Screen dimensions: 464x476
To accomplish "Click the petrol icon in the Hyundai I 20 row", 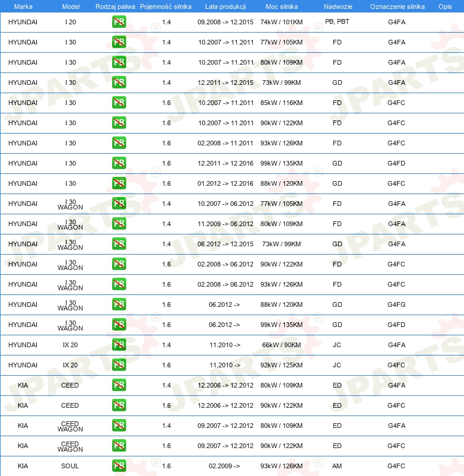I will click(119, 22).
